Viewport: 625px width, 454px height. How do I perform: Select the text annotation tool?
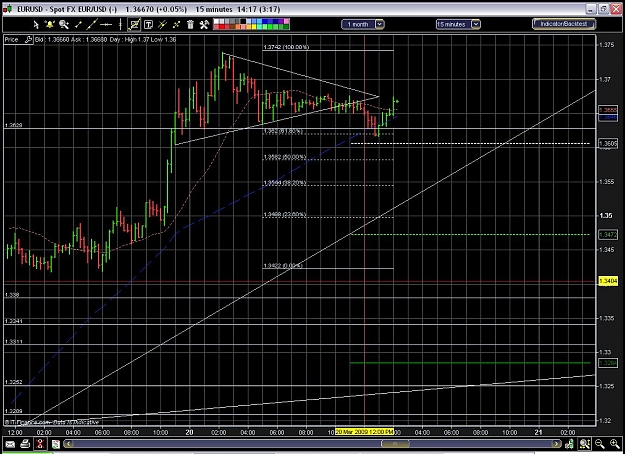coord(148,25)
